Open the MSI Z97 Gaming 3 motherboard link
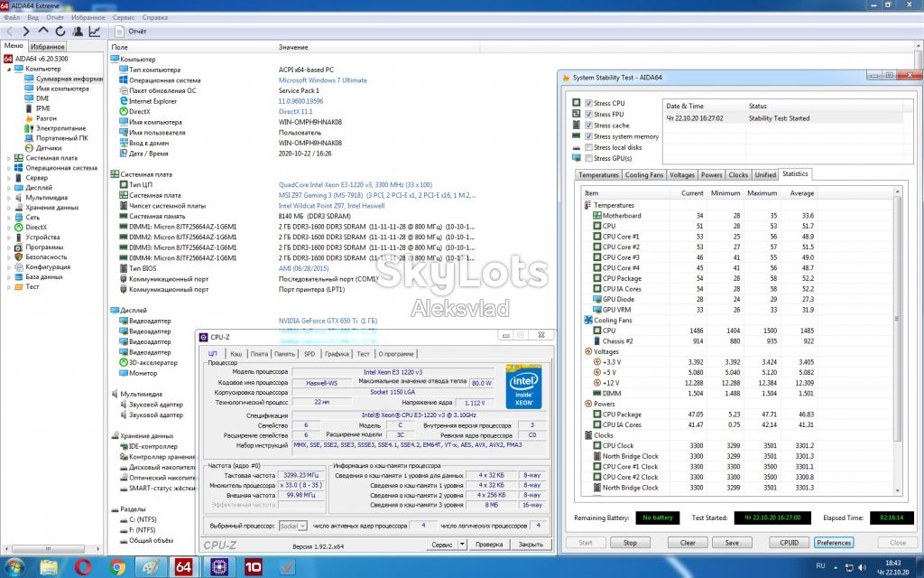Screen dimensions: 924x578 377,195
